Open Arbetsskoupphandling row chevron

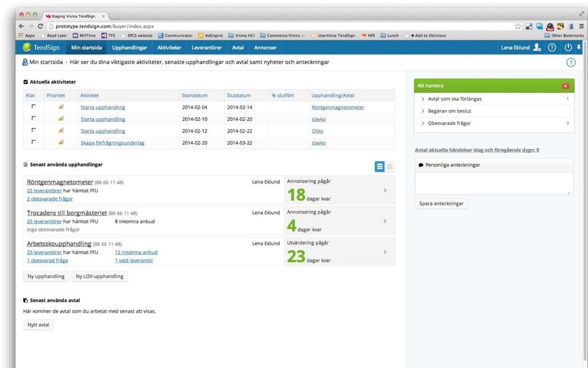(385, 252)
